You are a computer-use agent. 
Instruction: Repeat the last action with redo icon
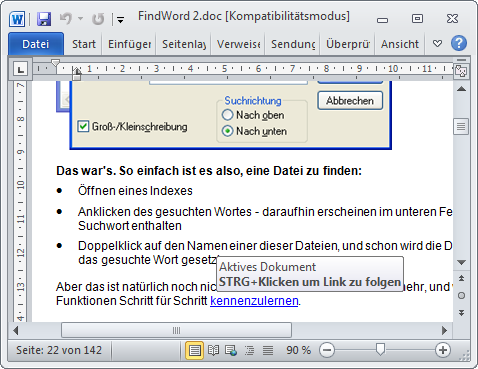pyautogui.click(x=98, y=19)
